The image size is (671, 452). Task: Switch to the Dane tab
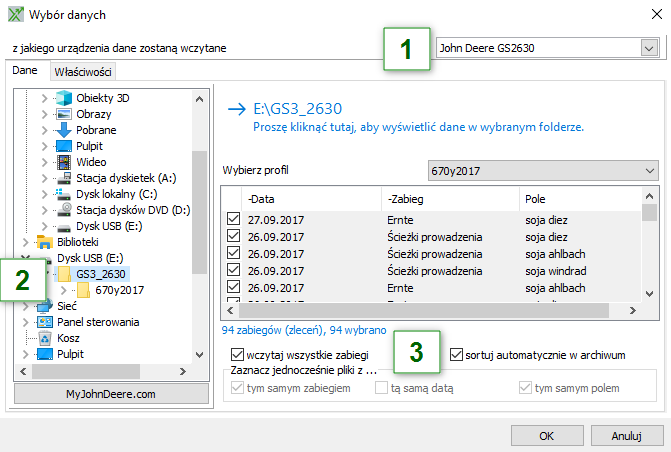[25, 71]
